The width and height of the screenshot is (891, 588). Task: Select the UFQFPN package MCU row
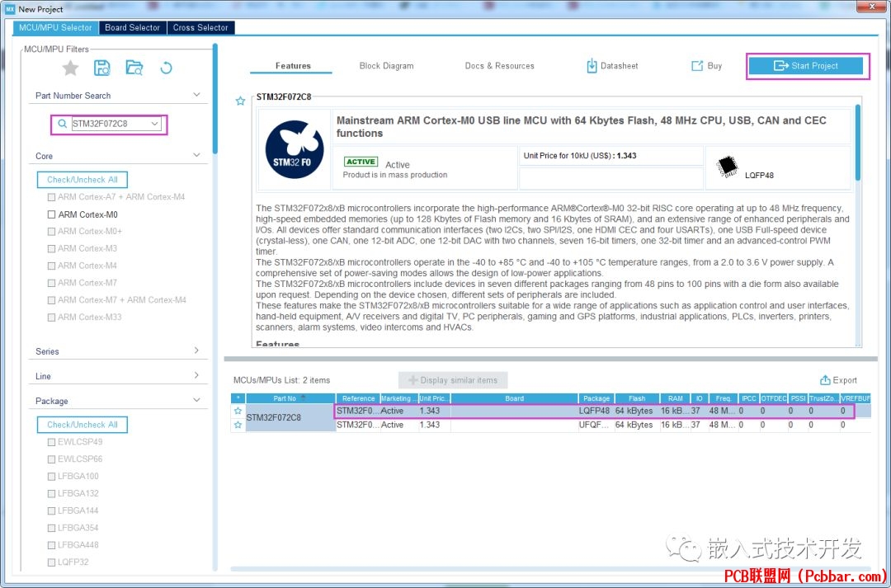(x=602, y=425)
